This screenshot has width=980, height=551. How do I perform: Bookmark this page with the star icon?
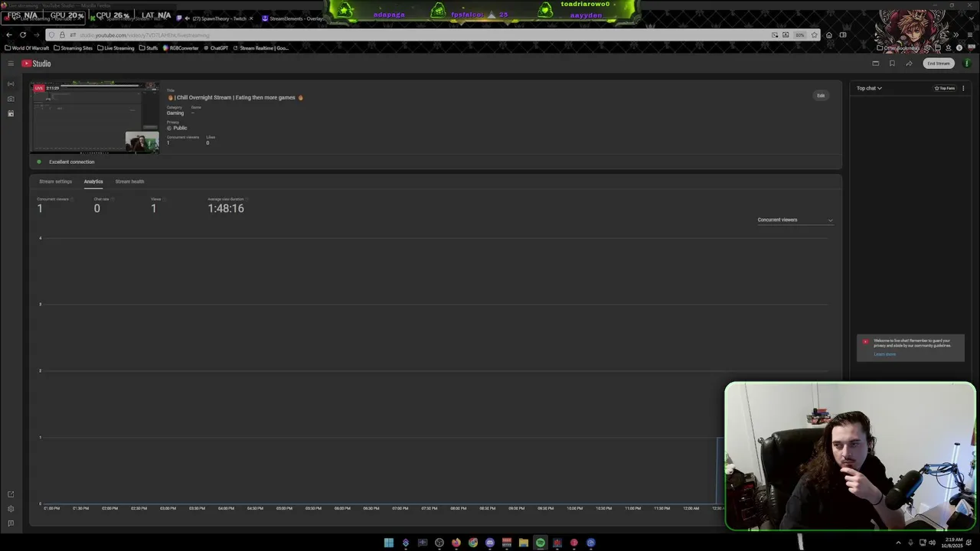(814, 34)
